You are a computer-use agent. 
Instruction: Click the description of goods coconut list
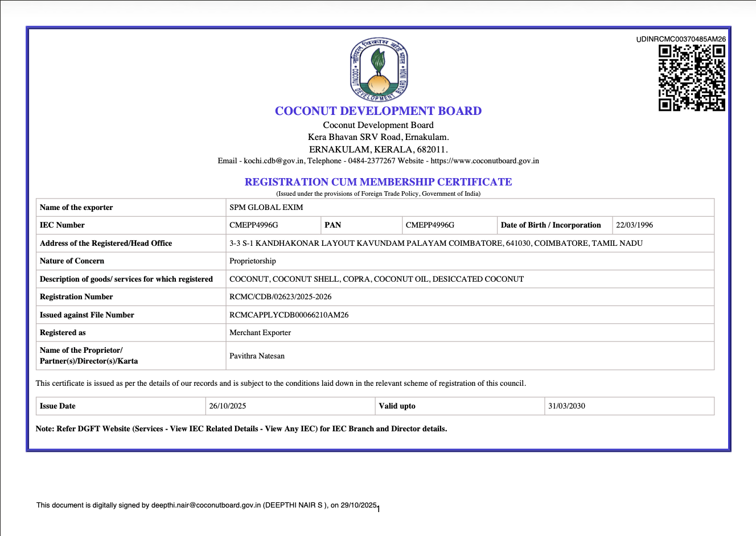[x=376, y=279]
